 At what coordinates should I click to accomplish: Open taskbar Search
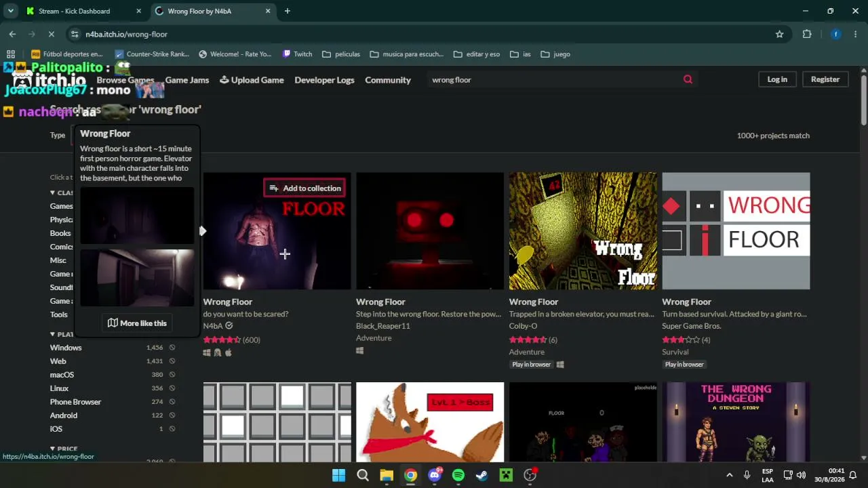tap(363, 475)
